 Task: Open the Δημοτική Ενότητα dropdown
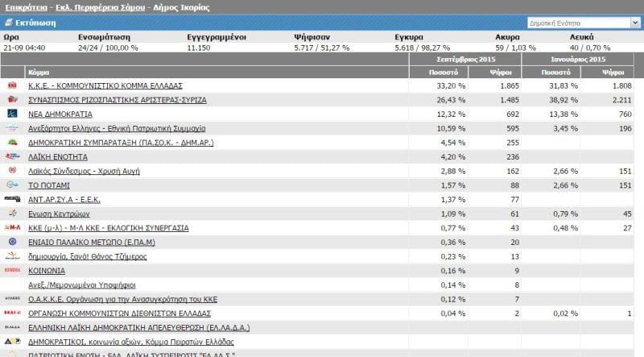tap(583, 23)
